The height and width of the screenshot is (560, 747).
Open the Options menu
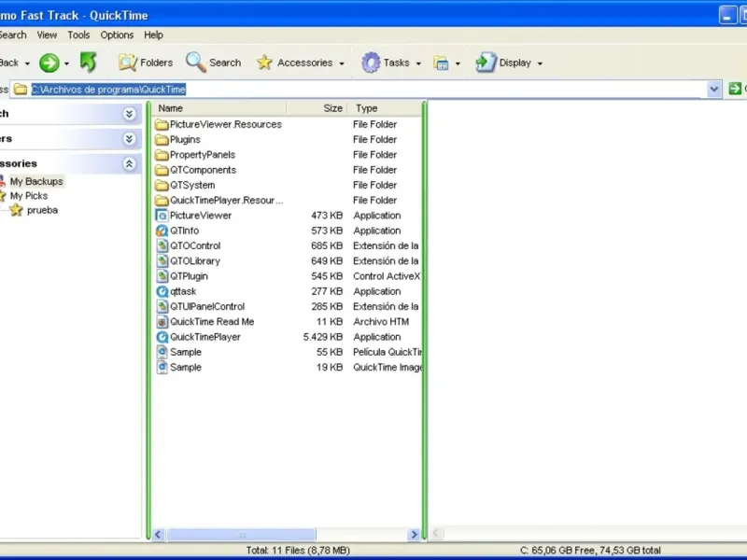pyautogui.click(x=117, y=35)
